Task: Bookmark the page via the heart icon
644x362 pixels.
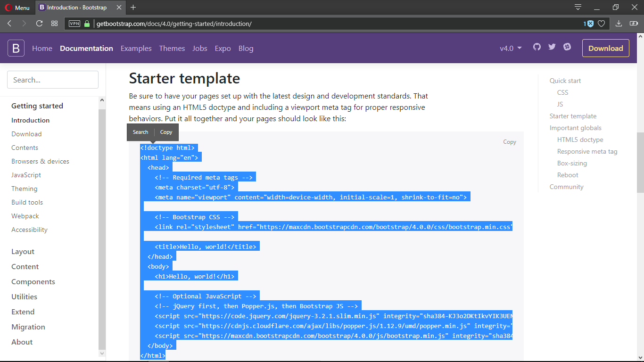Action: click(601, 23)
